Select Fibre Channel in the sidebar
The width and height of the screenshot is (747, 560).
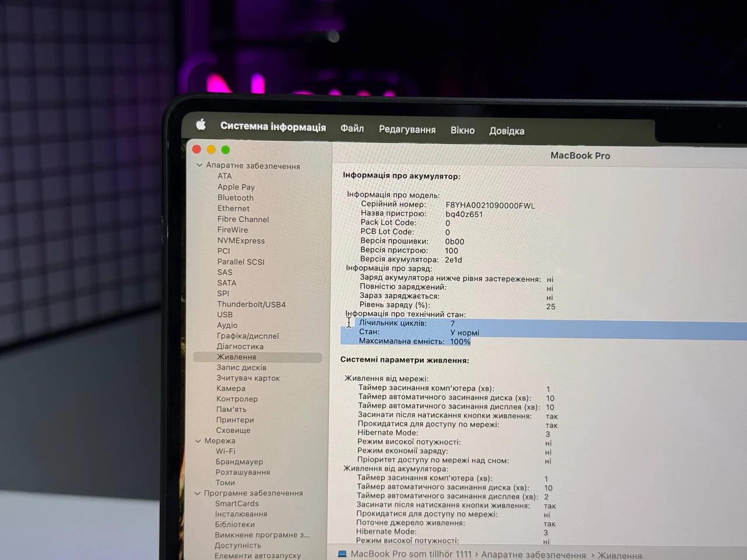pyautogui.click(x=243, y=219)
